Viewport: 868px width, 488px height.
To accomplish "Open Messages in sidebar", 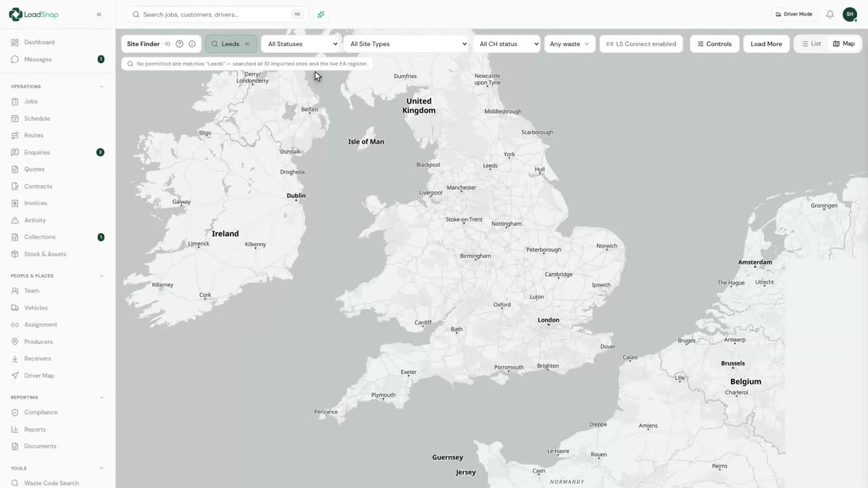I will [58, 59].
